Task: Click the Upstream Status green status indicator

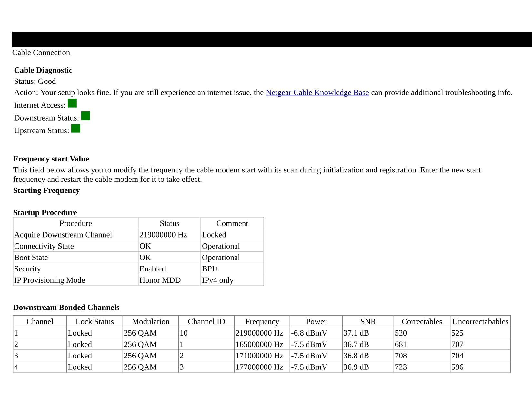Action: click(76, 128)
